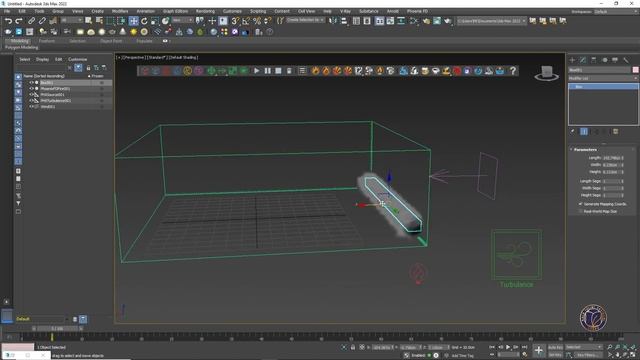Toggle visibility eye of Wind001
The width and height of the screenshot is (640, 360).
(31, 107)
